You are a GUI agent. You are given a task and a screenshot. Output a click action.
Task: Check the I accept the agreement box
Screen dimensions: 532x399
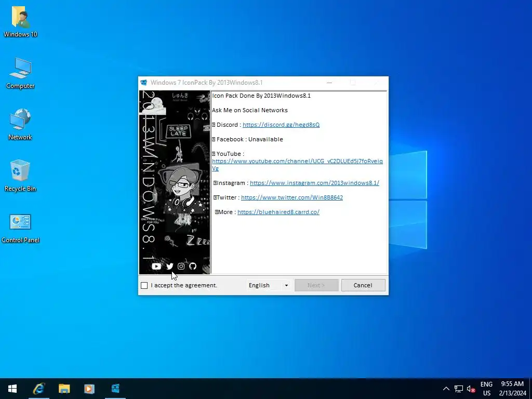(x=144, y=285)
